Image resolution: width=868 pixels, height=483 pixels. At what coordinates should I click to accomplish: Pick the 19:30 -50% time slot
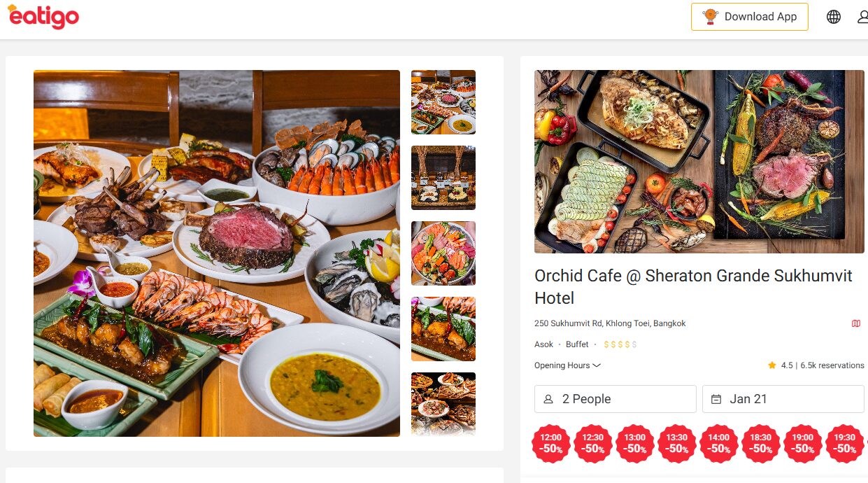coord(845,444)
